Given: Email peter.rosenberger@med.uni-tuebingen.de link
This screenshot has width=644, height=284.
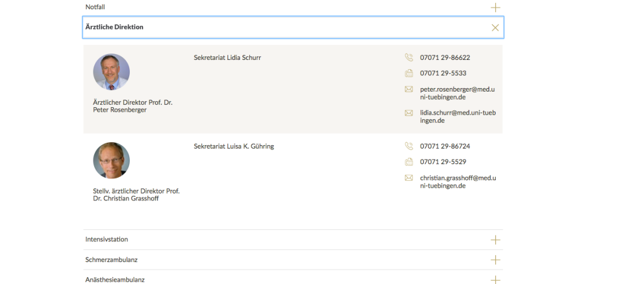Looking at the screenshot, I should pos(457,93).
